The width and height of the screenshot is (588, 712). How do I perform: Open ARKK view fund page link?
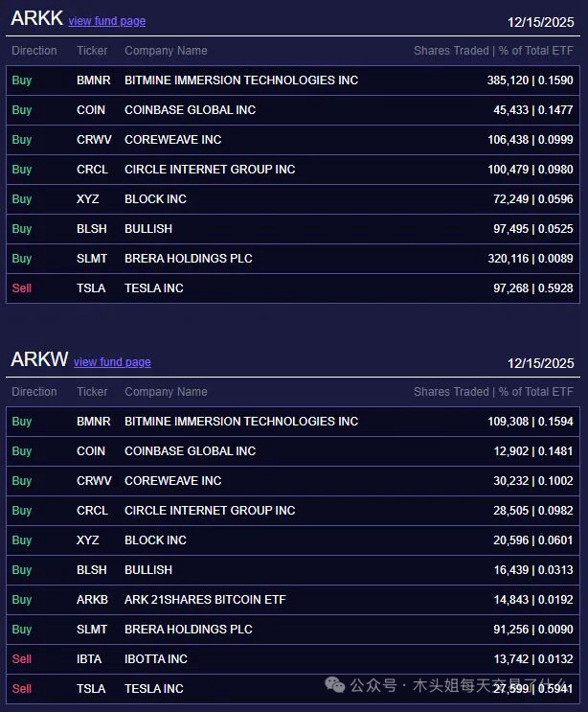coord(107,21)
